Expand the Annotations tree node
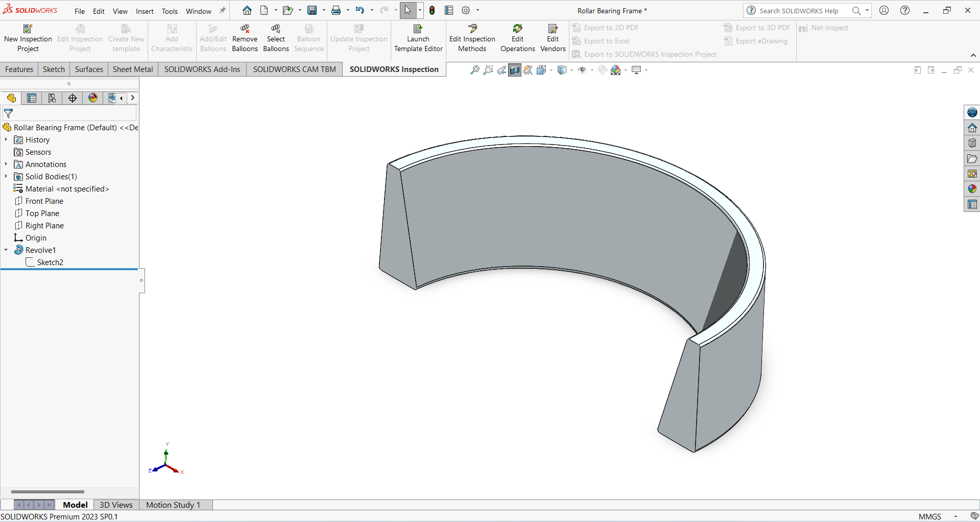Image resolution: width=980 pixels, height=522 pixels. 6,164
